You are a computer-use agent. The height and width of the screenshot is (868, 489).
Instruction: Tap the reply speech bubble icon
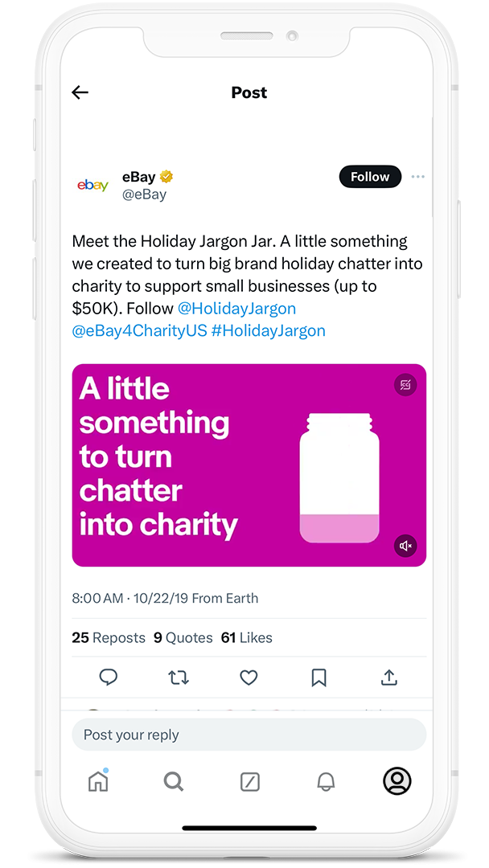point(109,677)
